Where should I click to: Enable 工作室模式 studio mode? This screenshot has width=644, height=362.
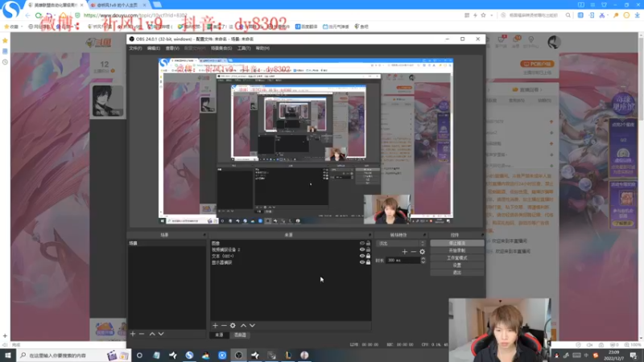[457, 257]
